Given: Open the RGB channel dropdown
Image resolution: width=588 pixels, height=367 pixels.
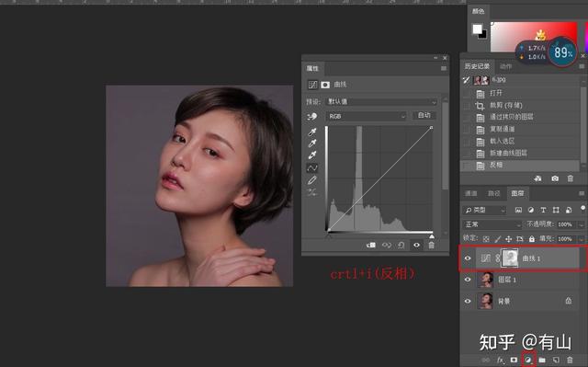Looking at the screenshot, I should (x=366, y=116).
